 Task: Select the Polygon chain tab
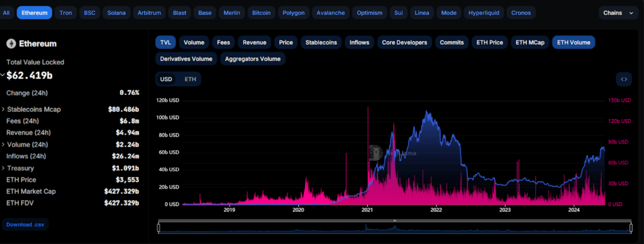pos(294,13)
